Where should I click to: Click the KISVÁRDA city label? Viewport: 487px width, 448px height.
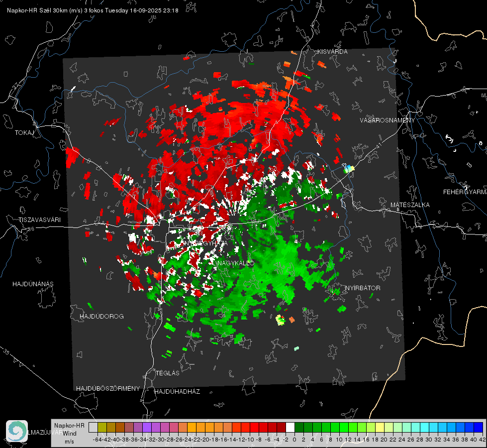pyautogui.click(x=332, y=52)
